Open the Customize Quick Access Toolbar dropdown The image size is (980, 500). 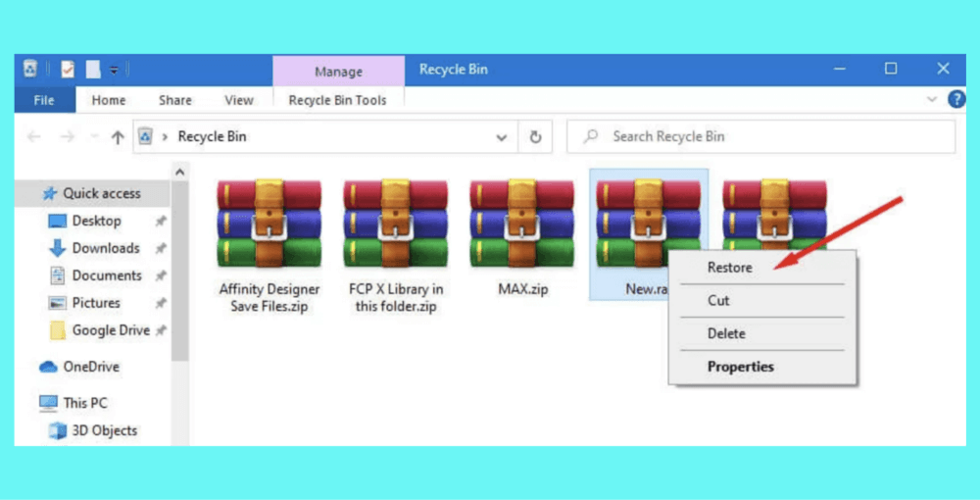[114, 71]
